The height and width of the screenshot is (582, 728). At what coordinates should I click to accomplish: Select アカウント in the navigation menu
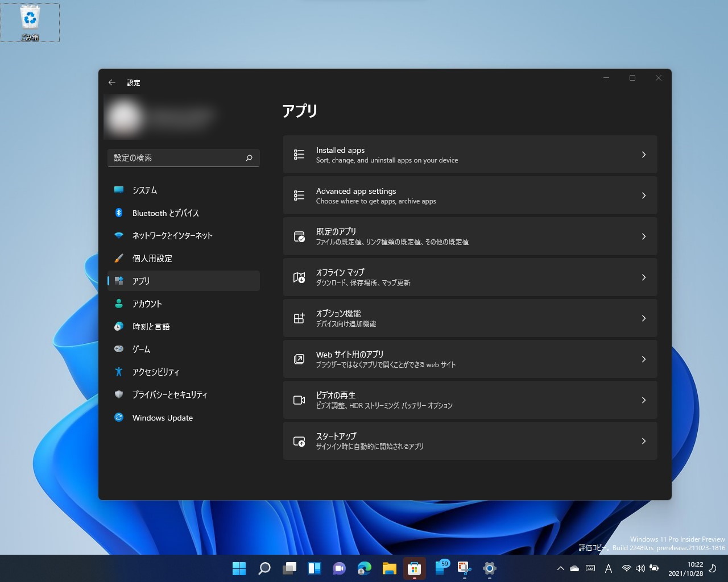[147, 304]
